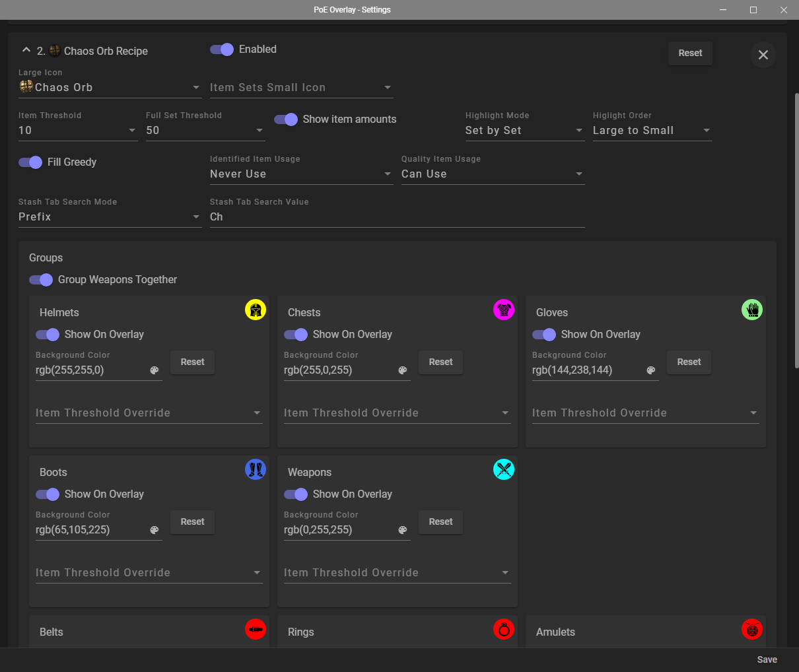Image resolution: width=799 pixels, height=672 pixels.
Task: Toggle Show item amounts switch
Action: point(286,119)
